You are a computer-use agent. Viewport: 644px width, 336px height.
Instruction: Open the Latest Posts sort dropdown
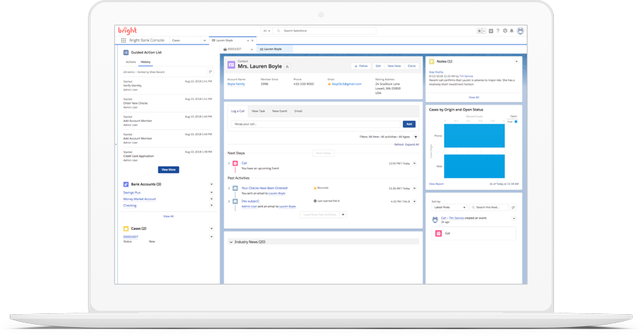tap(449, 207)
